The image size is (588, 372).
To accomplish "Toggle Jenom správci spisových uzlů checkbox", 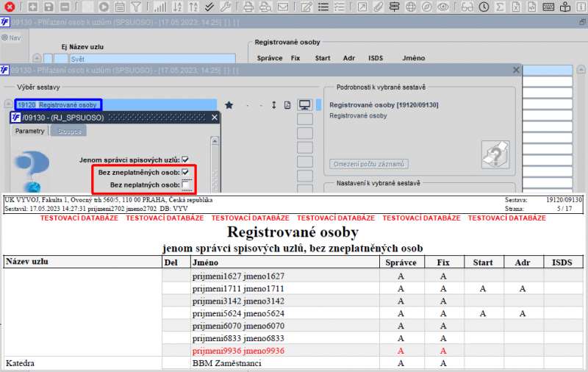I will pos(185,160).
